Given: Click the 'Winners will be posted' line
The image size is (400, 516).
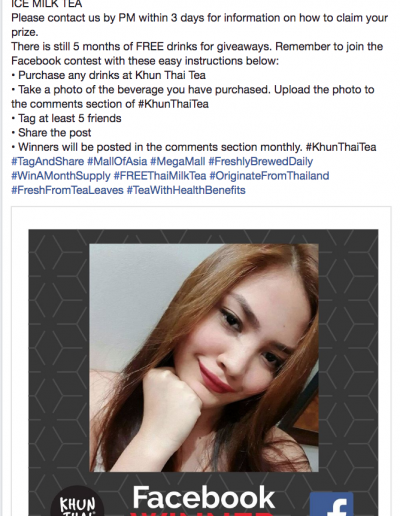Looking at the screenshot, I should coord(194,147).
